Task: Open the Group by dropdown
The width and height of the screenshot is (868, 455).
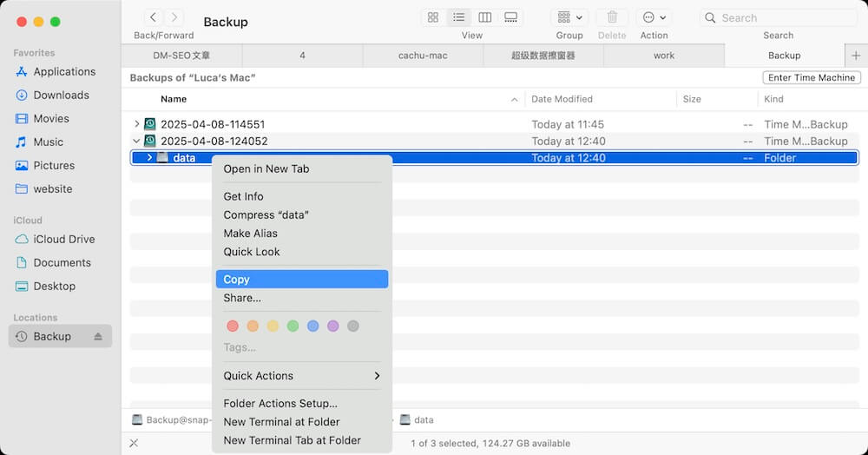Action: (x=569, y=17)
